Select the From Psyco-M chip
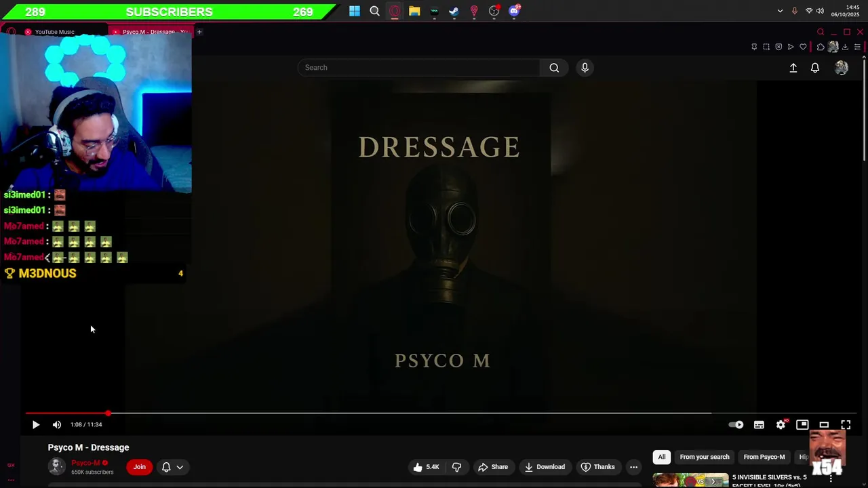Screen dimensions: 868x488 click(x=764, y=457)
